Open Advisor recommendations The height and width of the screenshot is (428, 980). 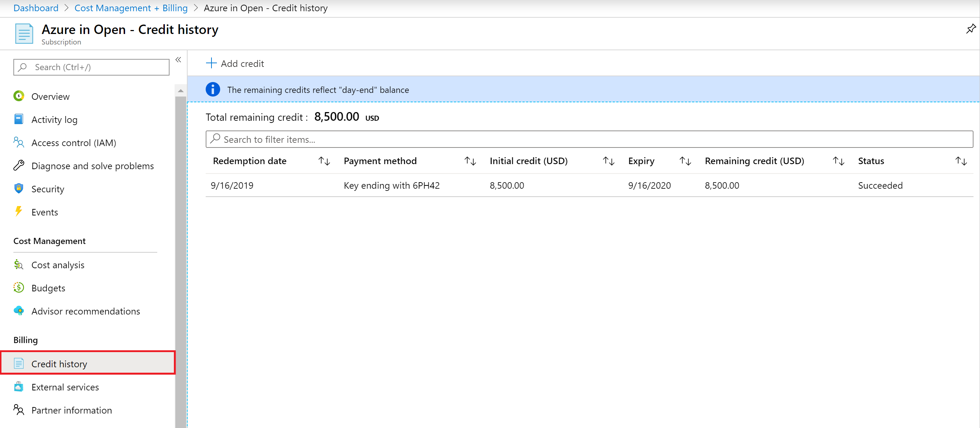[x=86, y=311]
